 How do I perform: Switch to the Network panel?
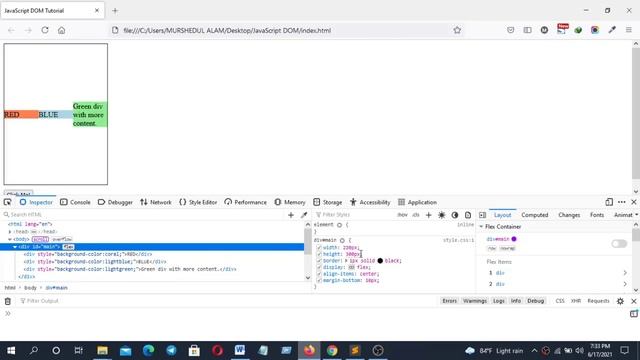(x=156, y=202)
